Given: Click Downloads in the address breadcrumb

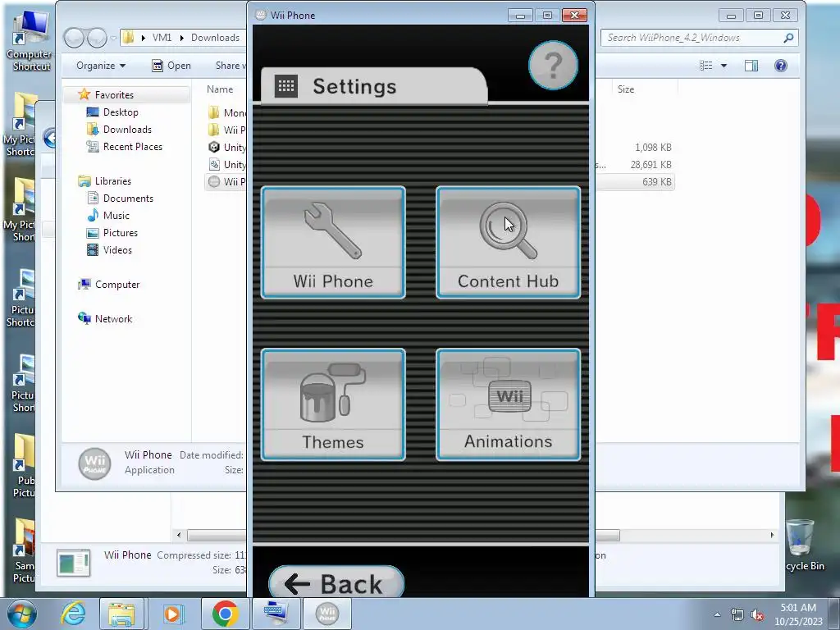Looking at the screenshot, I should click(216, 38).
